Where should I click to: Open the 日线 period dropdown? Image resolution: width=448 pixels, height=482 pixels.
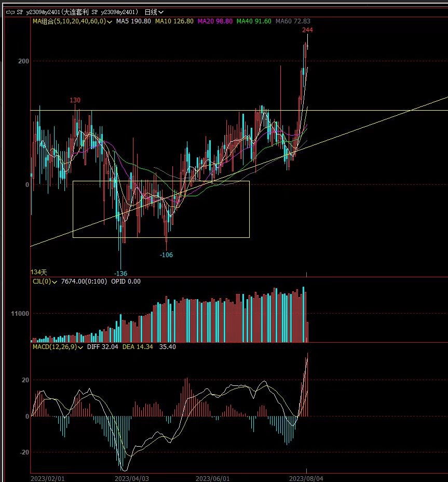(x=154, y=11)
